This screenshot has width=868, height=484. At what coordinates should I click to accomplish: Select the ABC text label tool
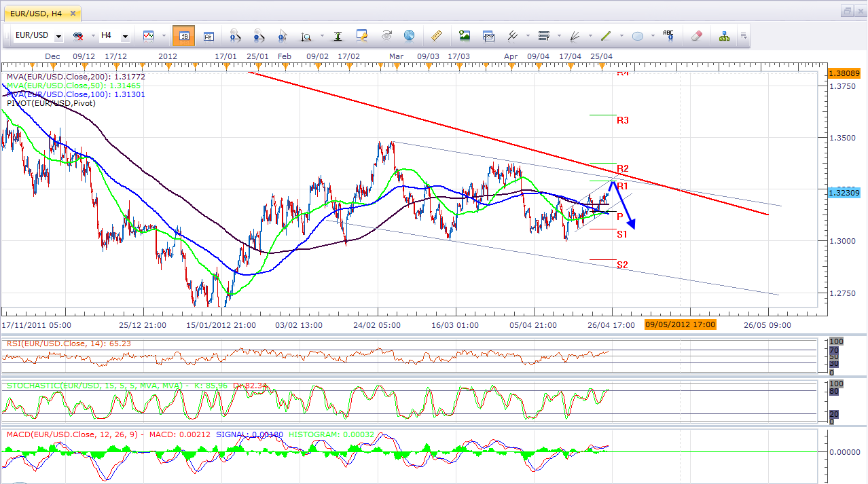[668, 36]
